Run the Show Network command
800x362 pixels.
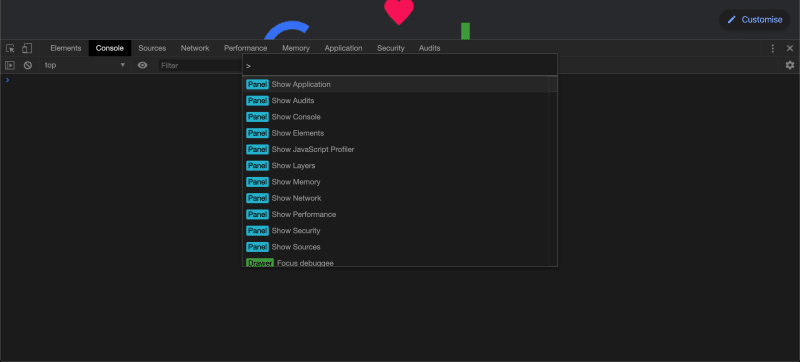[395, 198]
